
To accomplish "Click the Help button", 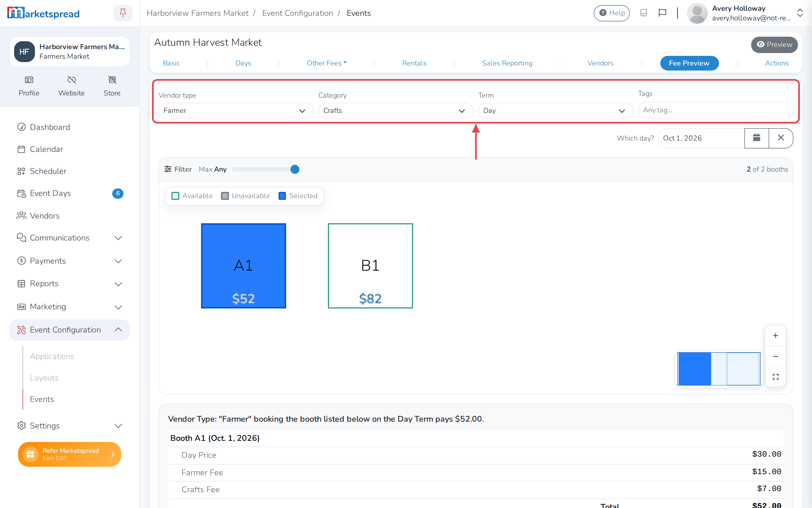I will (612, 13).
